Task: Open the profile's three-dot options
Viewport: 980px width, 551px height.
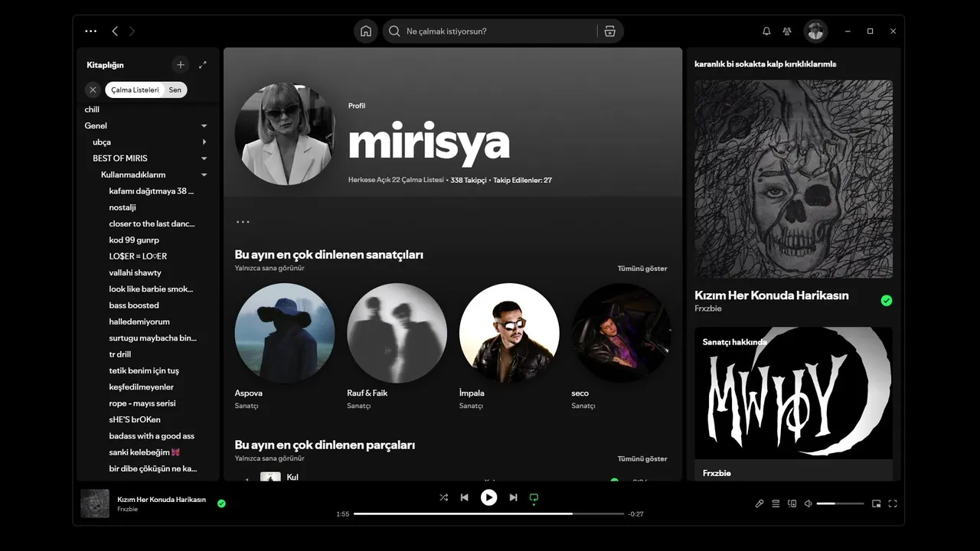Action: (243, 222)
